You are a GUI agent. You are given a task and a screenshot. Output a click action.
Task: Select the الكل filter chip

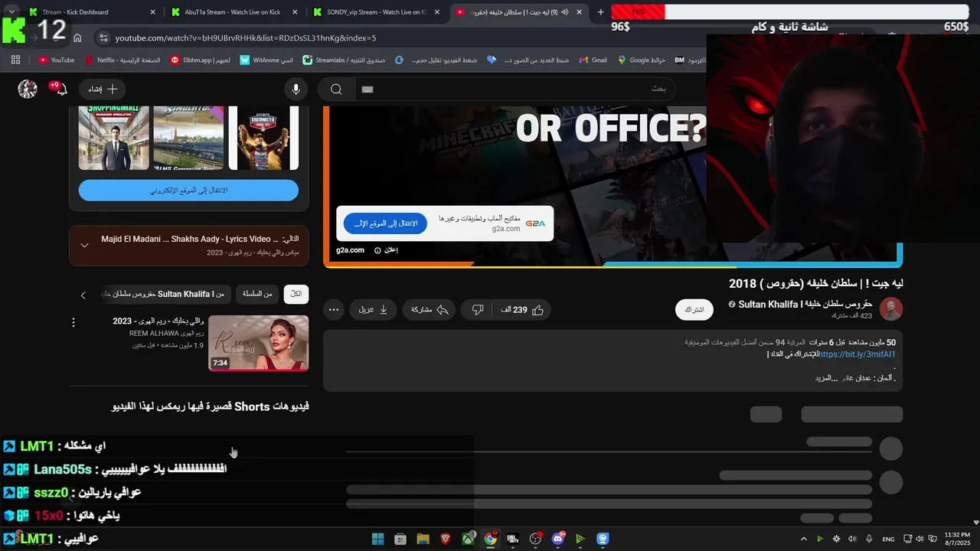296,294
